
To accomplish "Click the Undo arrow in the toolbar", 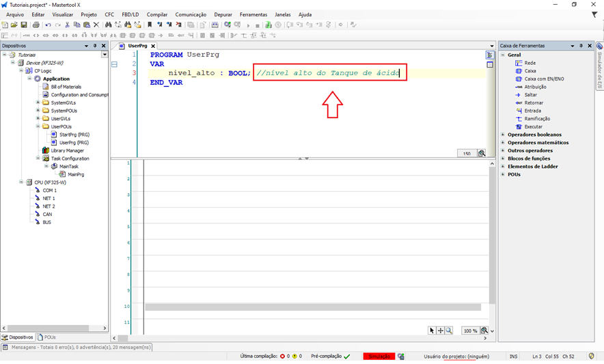I will tap(48, 25).
